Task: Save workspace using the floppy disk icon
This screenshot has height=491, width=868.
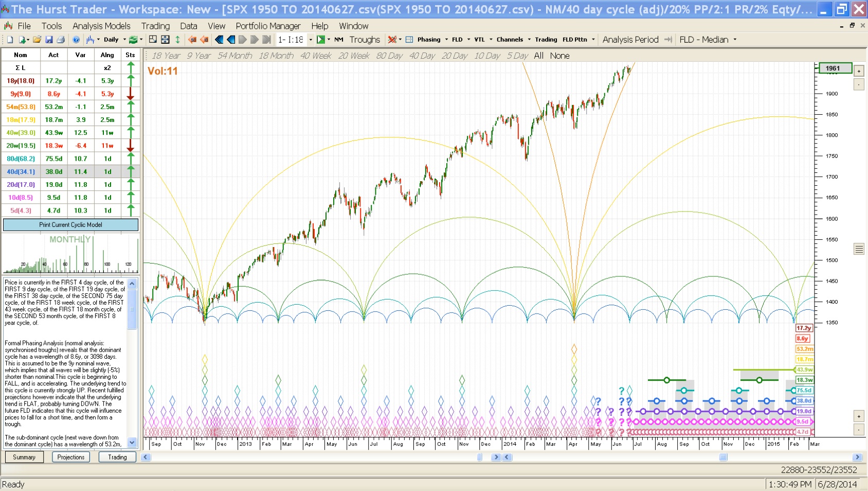Action: [49, 40]
